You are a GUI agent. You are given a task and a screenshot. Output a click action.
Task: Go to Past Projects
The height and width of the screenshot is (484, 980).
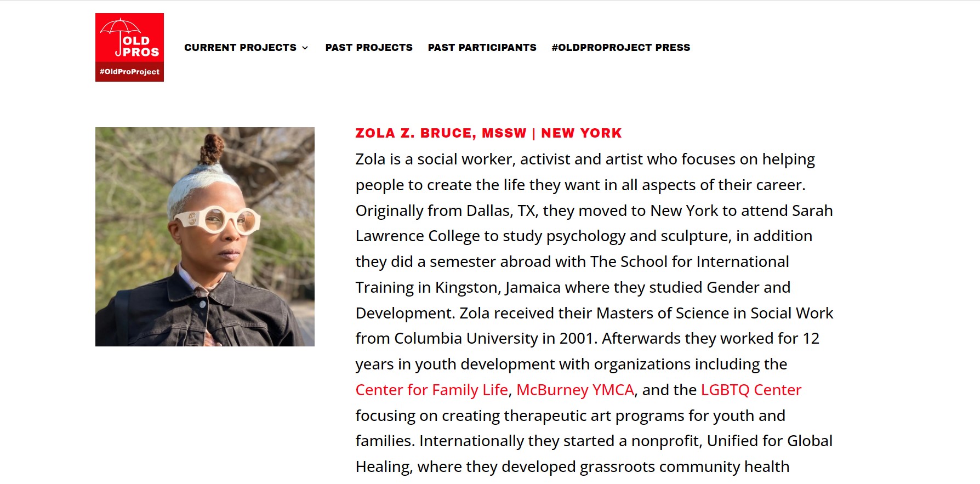click(369, 48)
